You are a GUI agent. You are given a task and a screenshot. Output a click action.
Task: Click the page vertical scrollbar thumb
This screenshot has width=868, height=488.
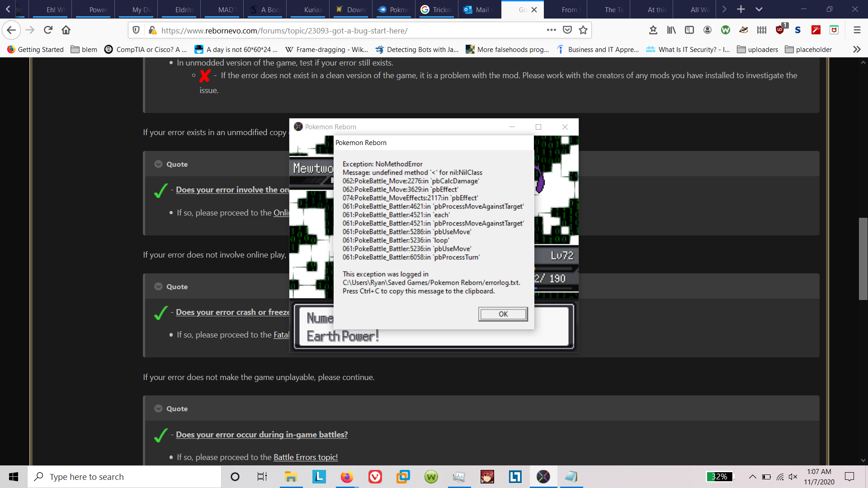pos(863,258)
